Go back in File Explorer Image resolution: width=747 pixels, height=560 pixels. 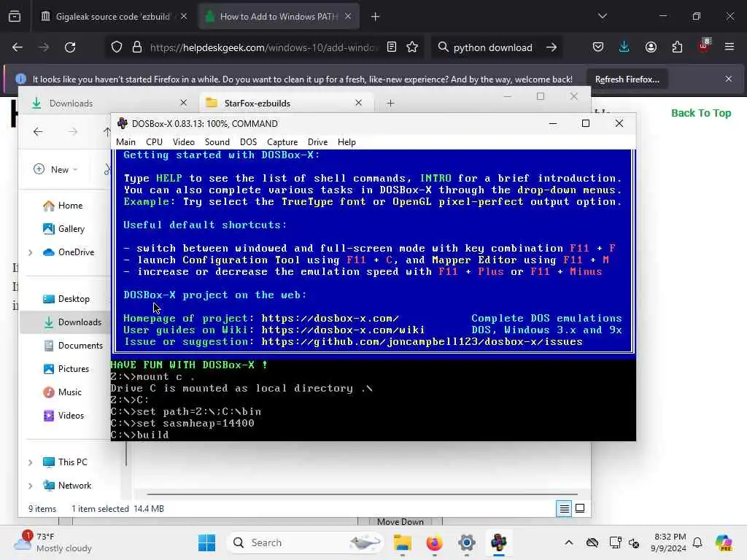pos(38,132)
